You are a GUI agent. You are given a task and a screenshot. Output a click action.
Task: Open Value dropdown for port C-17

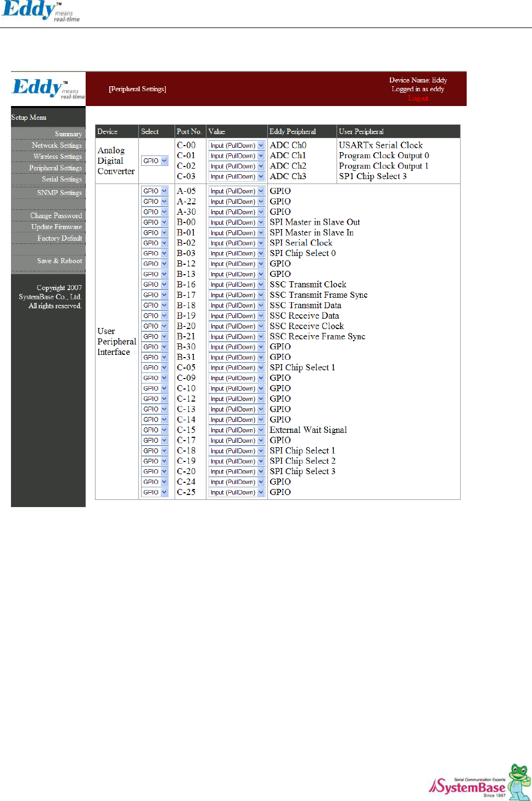[x=237, y=441]
